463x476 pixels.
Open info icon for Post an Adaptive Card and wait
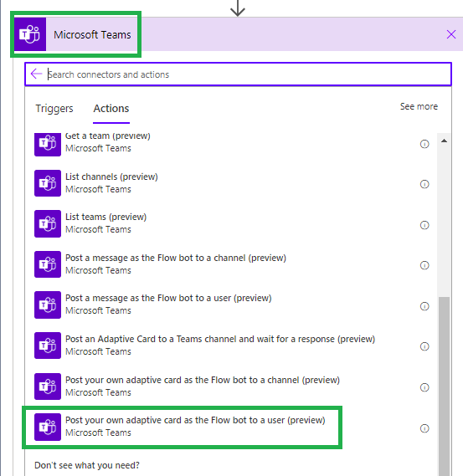click(x=424, y=346)
